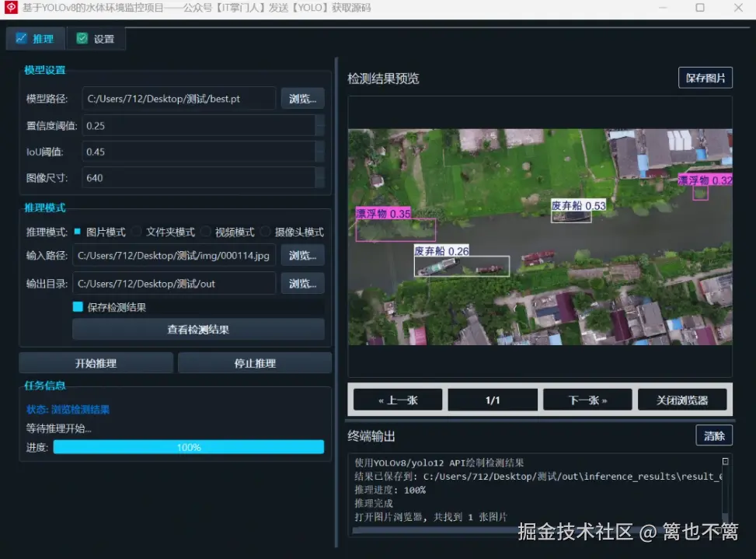Click the detection result preview image
Viewport: 756px width, 559px height.
(540, 237)
